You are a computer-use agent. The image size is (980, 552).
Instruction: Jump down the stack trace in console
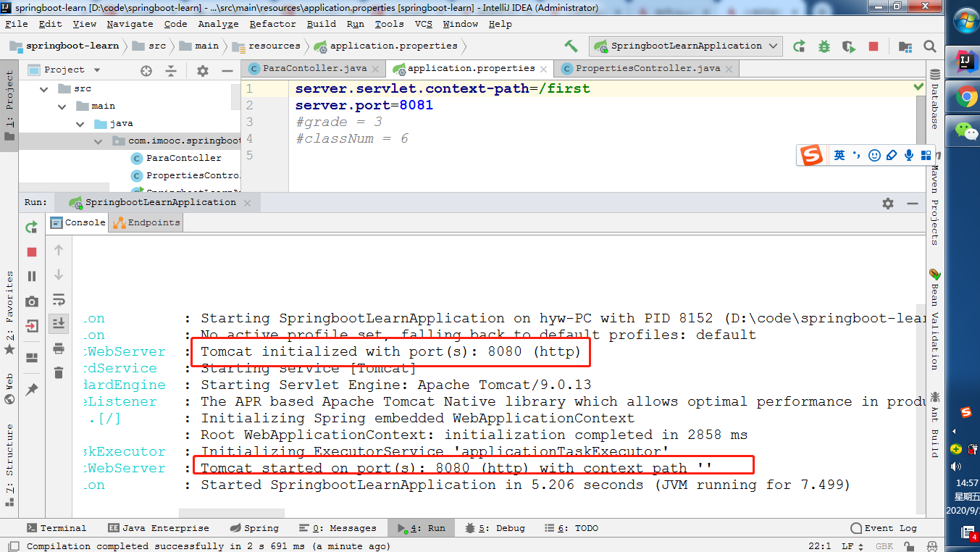tap(59, 275)
